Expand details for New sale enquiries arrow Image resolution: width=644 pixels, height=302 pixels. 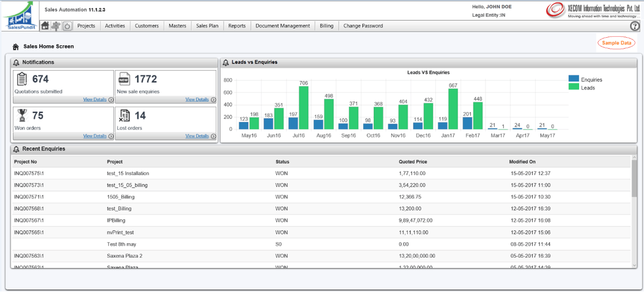213,99
